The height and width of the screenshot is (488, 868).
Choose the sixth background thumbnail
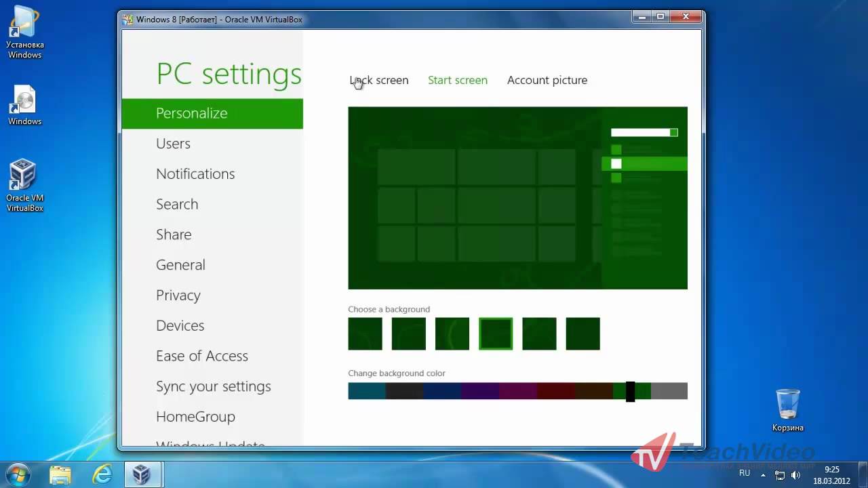coord(583,333)
